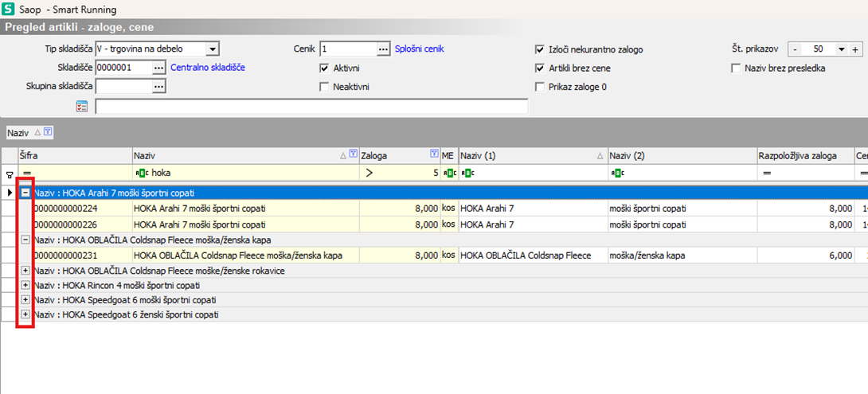
Task: Click kos unit cell in row 0000000000226
Action: click(x=448, y=224)
